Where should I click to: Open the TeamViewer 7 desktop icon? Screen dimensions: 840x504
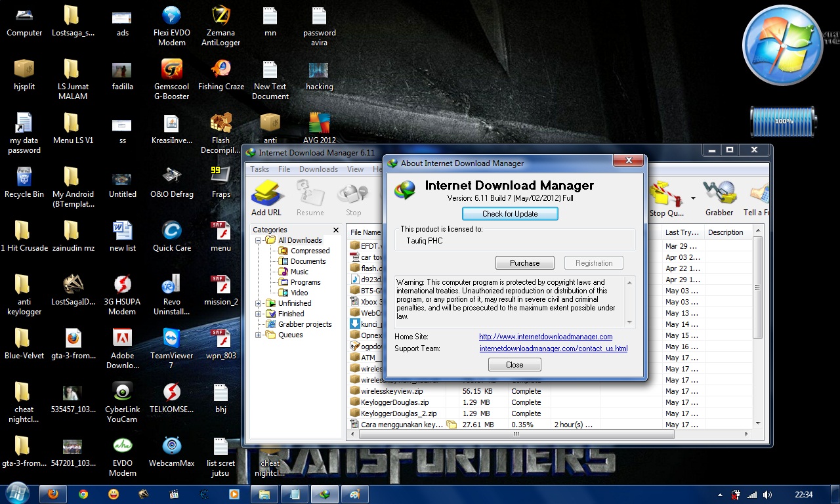(x=172, y=349)
